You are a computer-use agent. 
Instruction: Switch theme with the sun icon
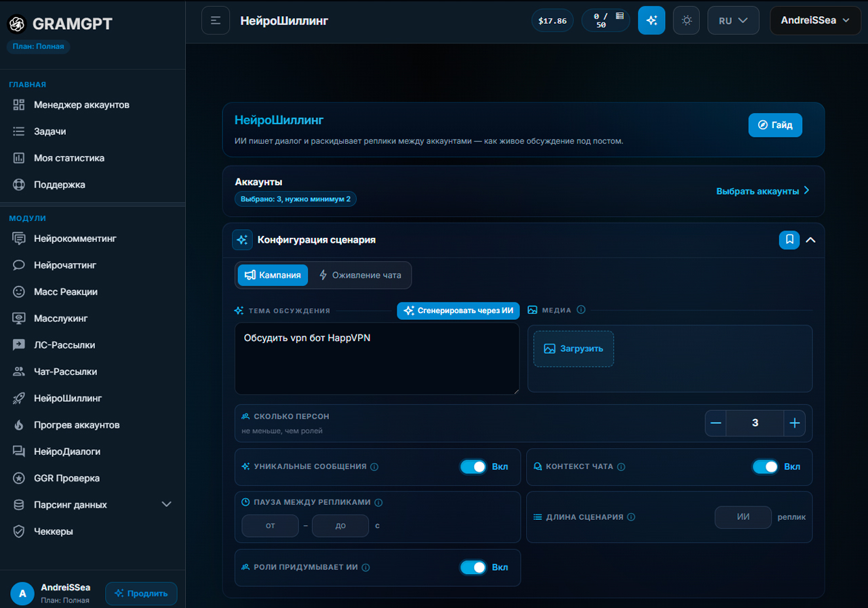(x=686, y=20)
